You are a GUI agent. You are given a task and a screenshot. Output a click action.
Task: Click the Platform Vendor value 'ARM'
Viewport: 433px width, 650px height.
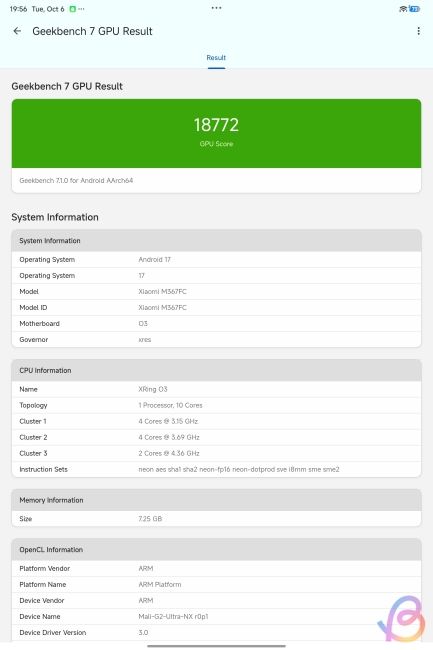146,568
